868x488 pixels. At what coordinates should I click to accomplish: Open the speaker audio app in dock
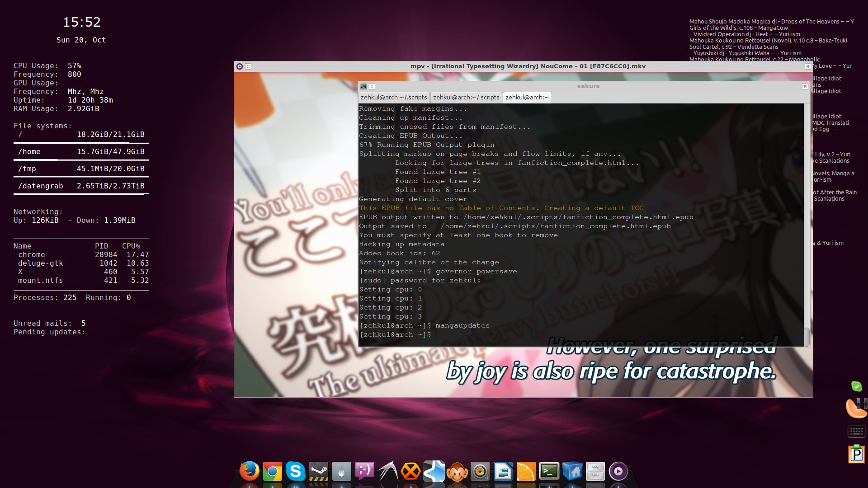480,471
